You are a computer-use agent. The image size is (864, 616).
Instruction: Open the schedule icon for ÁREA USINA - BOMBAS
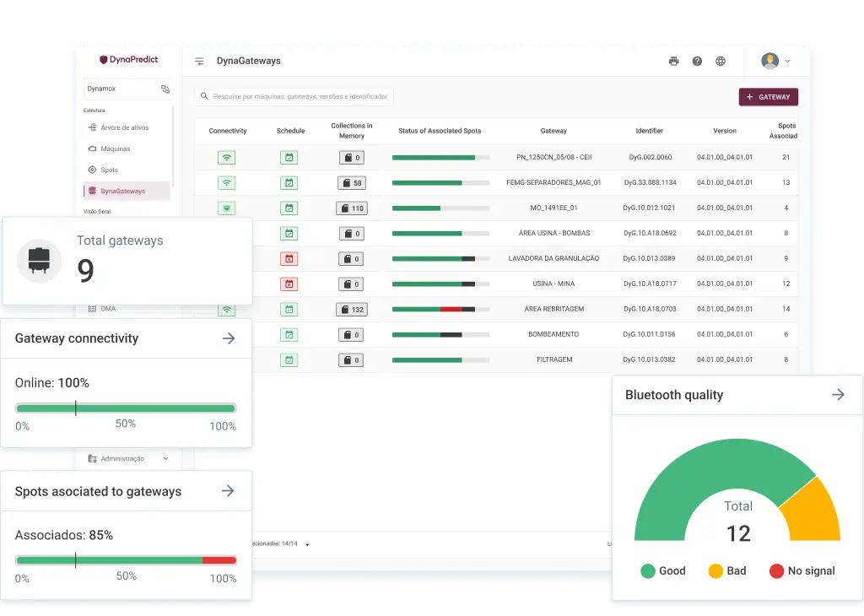[289, 234]
